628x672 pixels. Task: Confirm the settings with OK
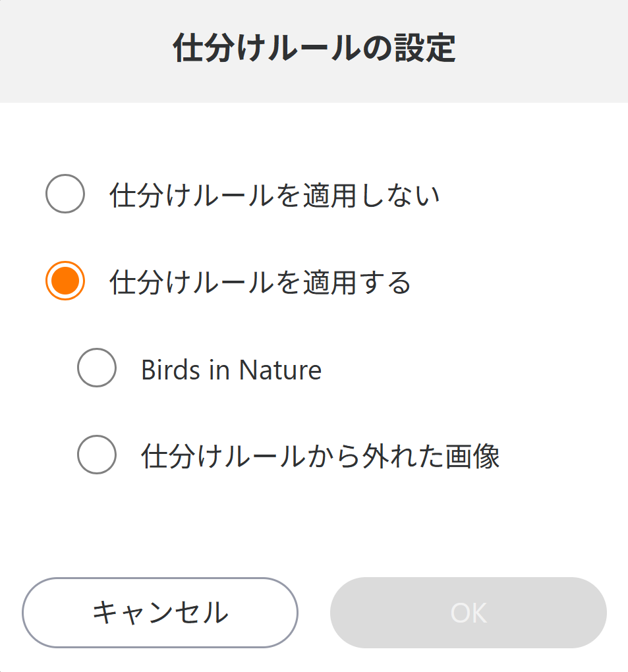pyautogui.click(x=468, y=613)
